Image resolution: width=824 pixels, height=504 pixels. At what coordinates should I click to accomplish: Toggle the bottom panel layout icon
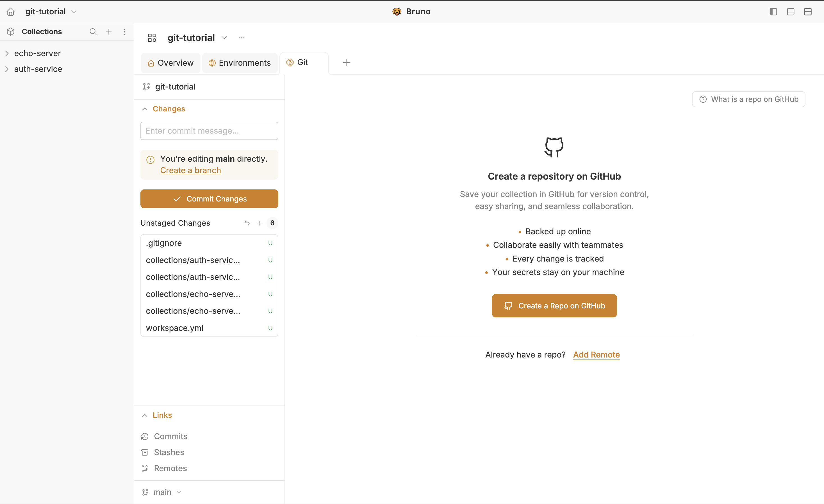tap(791, 12)
